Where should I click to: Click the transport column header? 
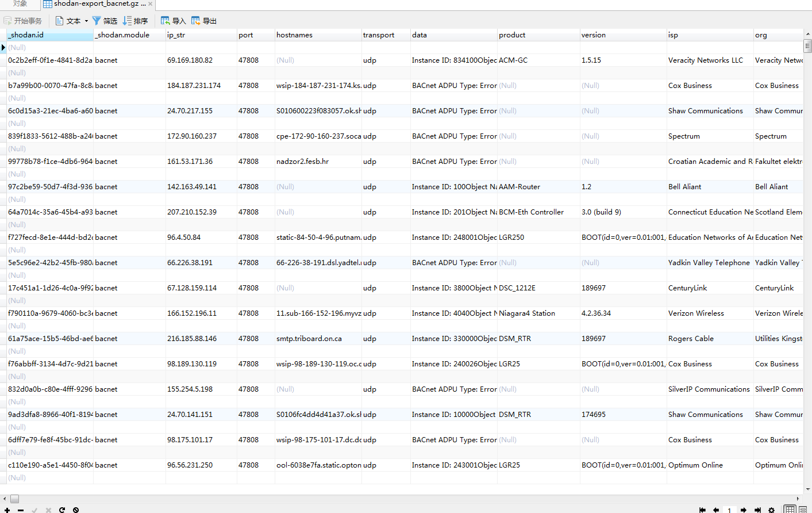coord(386,35)
